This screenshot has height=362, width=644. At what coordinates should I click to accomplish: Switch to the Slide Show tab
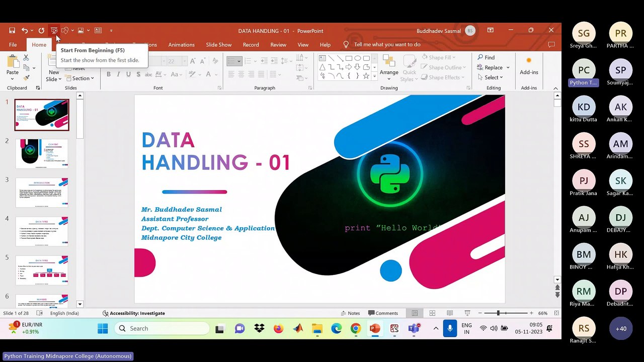point(219,45)
